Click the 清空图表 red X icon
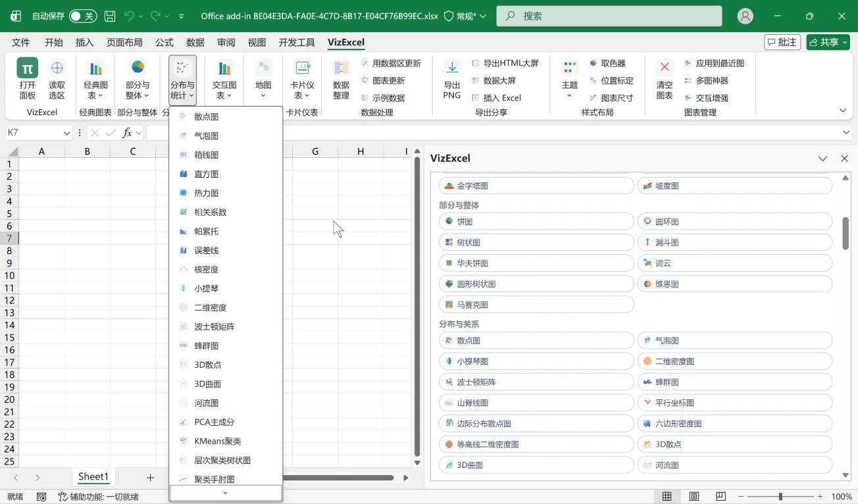The width and height of the screenshot is (858, 504). [665, 67]
